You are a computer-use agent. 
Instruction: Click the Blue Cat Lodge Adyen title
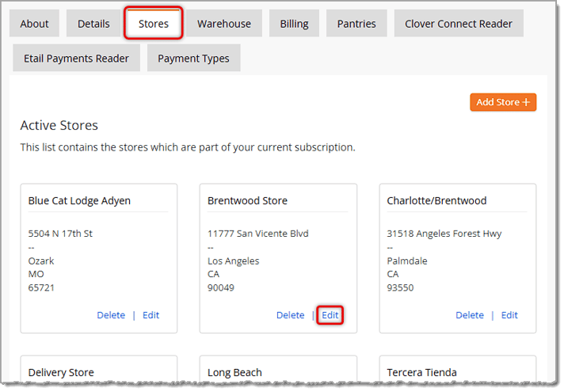pyautogui.click(x=79, y=200)
